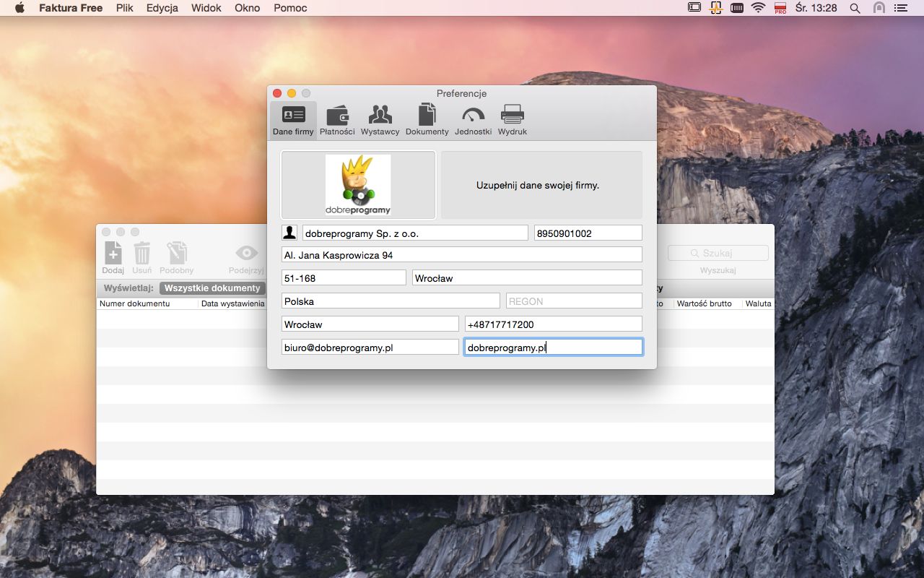Close the Preferencje window with red button
The width and height of the screenshot is (924, 578).
[x=277, y=93]
